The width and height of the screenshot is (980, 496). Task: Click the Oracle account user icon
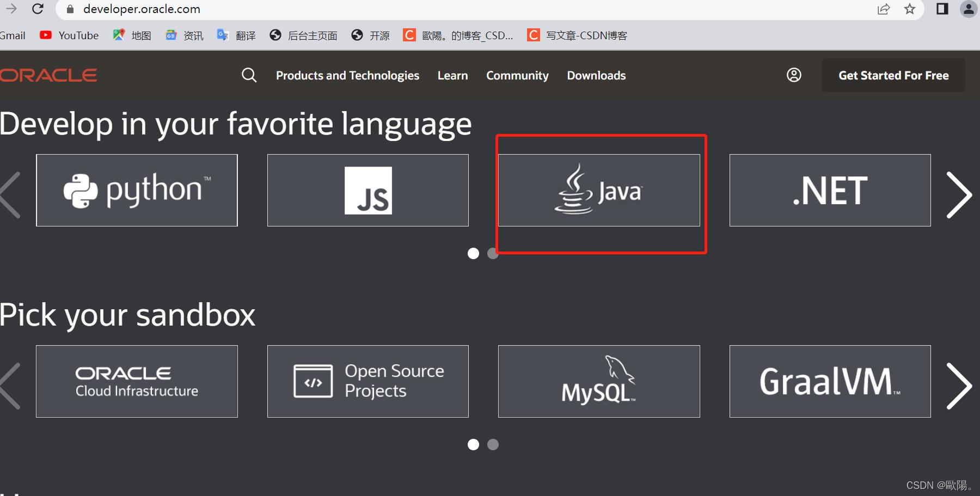[794, 75]
